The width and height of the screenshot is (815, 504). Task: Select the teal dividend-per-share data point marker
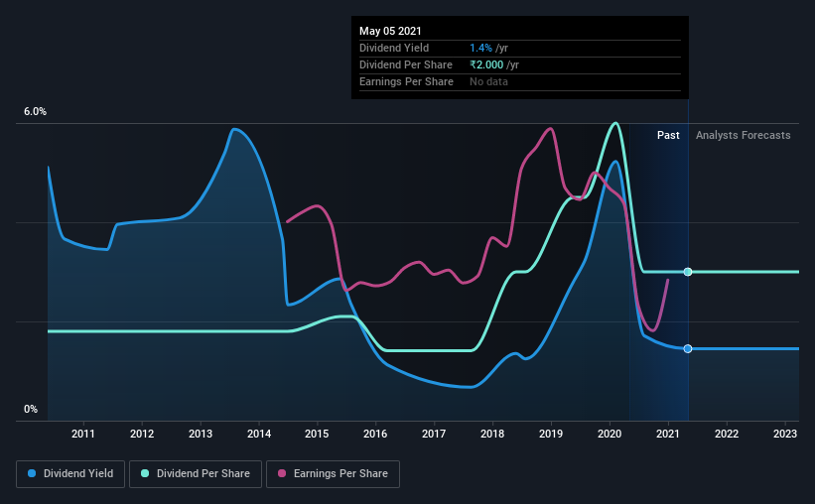[x=688, y=272]
